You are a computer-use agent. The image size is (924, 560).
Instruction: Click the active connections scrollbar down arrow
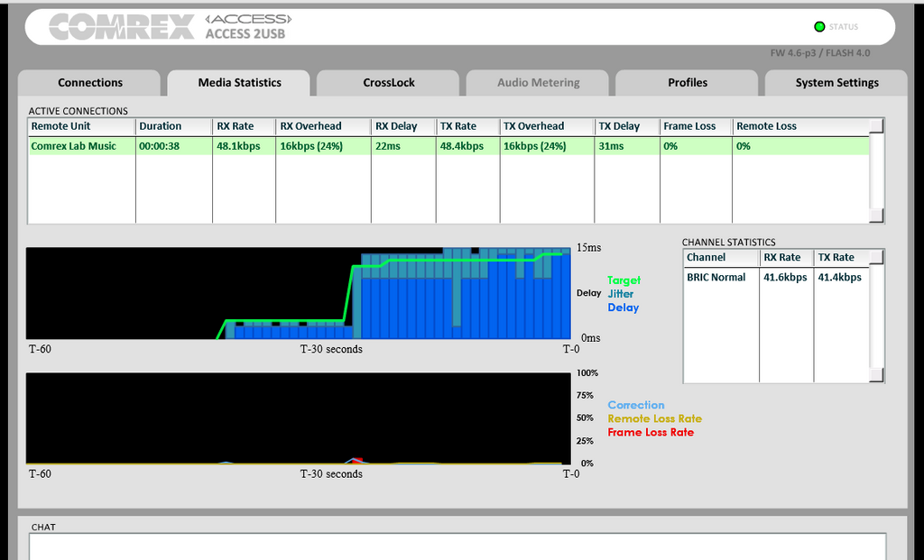click(x=877, y=216)
